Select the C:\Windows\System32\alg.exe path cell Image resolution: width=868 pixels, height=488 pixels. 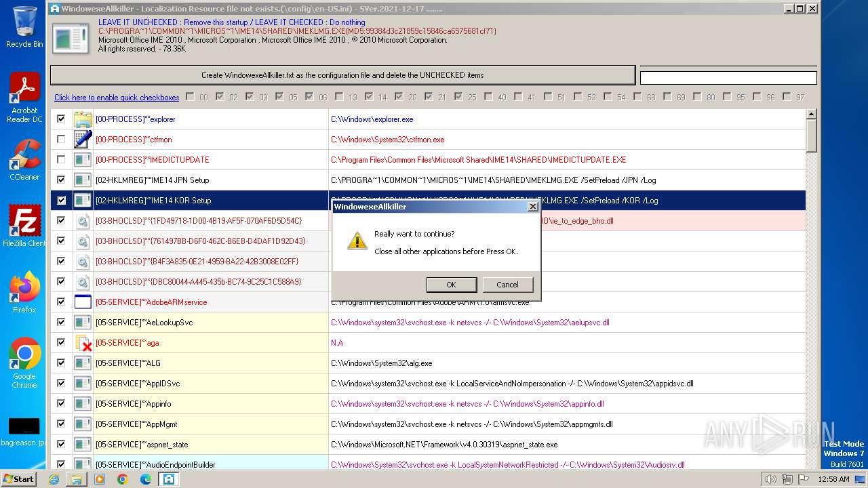point(567,363)
